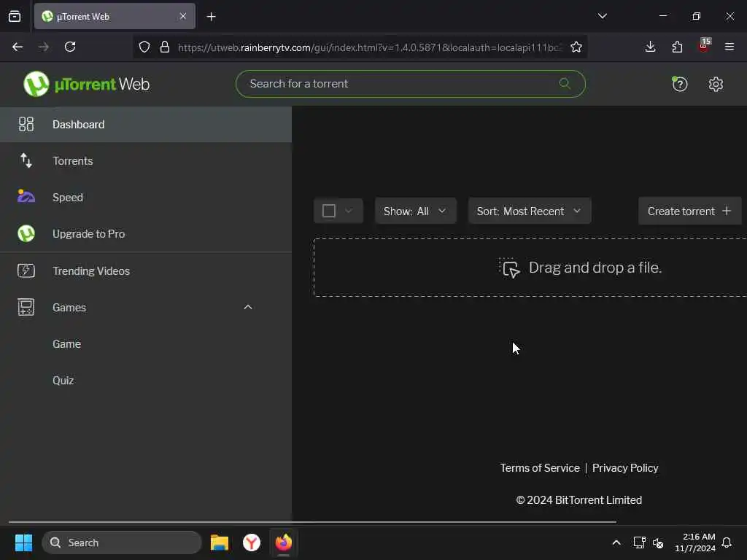Open the taskbar notifications bell
The height and width of the screenshot is (560, 747).
click(727, 542)
